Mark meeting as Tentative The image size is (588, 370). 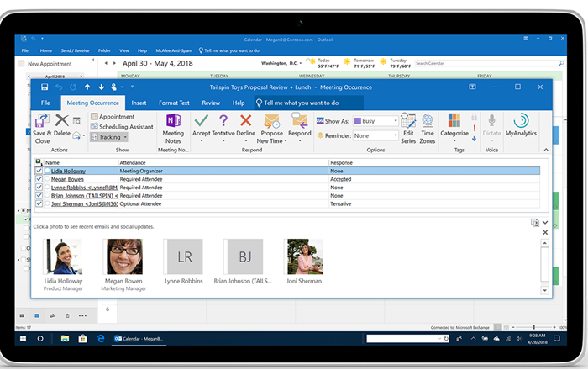(x=223, y=120)
